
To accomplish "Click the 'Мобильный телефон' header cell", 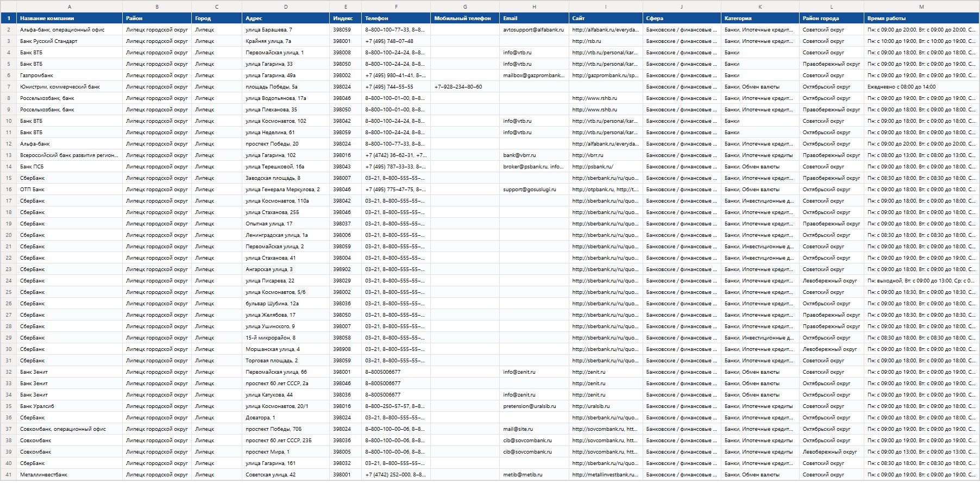I will (465, 18).
